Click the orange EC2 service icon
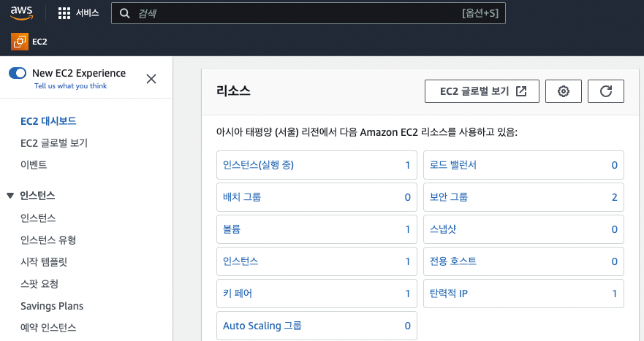The width and height of the screenshot is (644, 341). tap(20, 42)
